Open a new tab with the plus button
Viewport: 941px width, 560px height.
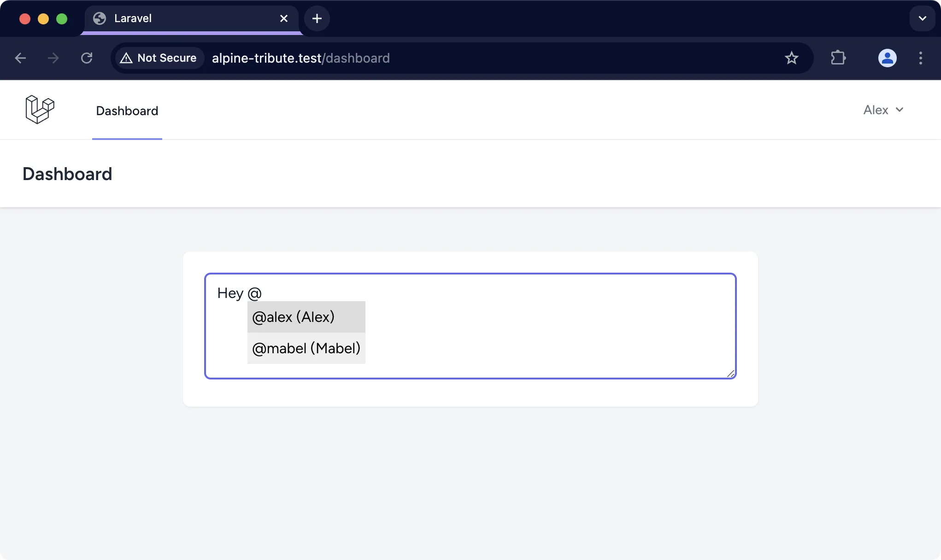click(317, 18)
